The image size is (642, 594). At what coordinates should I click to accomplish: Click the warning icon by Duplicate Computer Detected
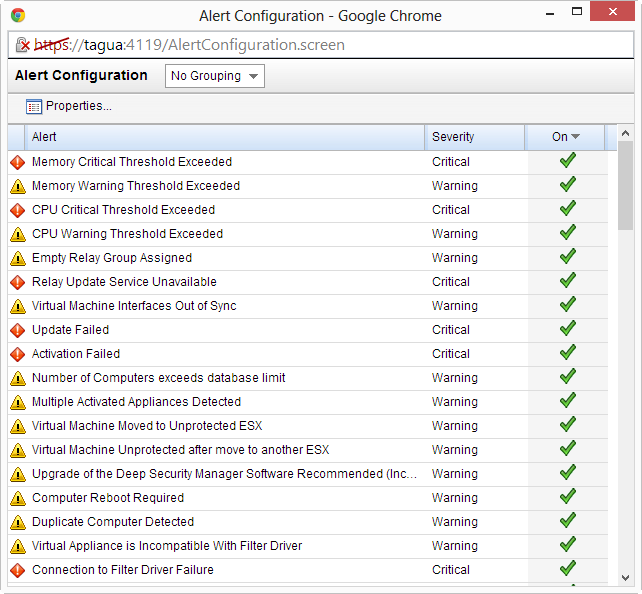click(x=17, y=522)
